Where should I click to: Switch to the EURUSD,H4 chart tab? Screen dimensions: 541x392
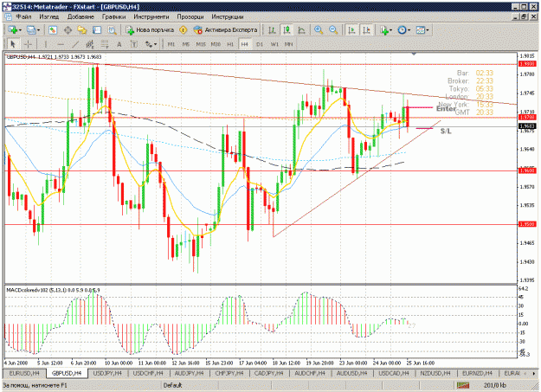[24, 373]
